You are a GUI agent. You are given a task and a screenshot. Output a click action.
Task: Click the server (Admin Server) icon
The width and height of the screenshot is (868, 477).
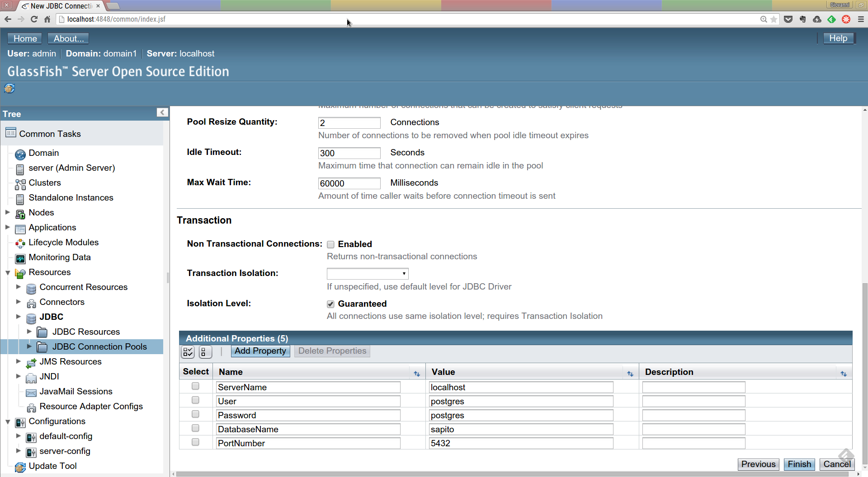(20, 169)
